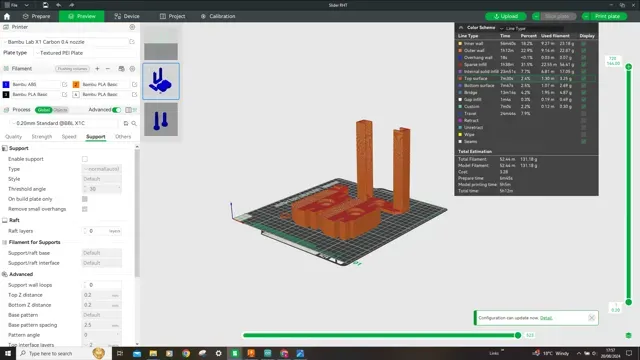640x360 pixels.
Task: Click the horizontal move slider handle
Action: 518,335
